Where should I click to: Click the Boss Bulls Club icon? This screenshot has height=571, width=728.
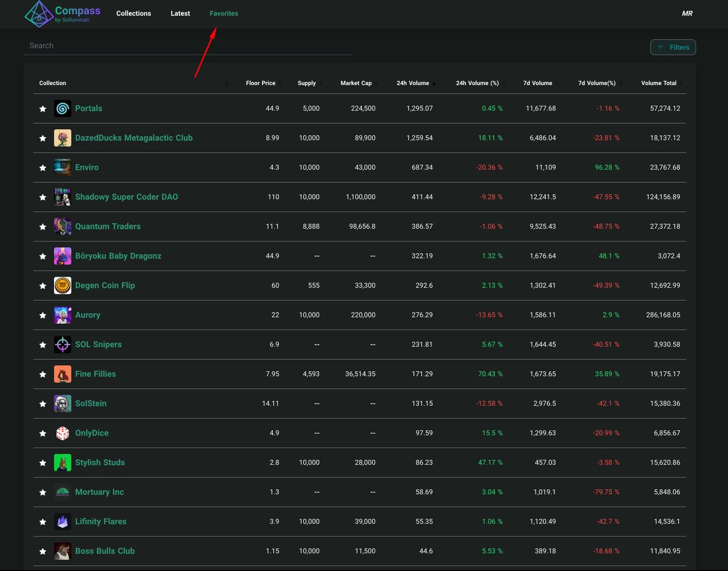[x=62, y=551]
